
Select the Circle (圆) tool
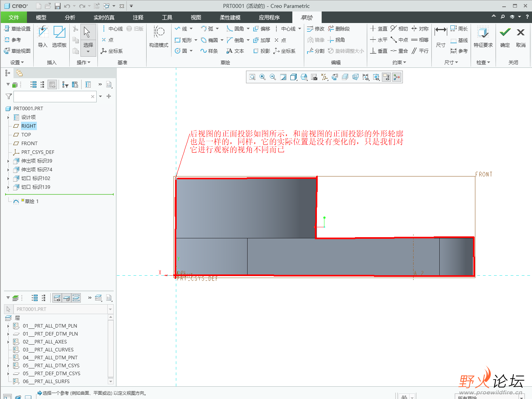click(x=181, y=51)
